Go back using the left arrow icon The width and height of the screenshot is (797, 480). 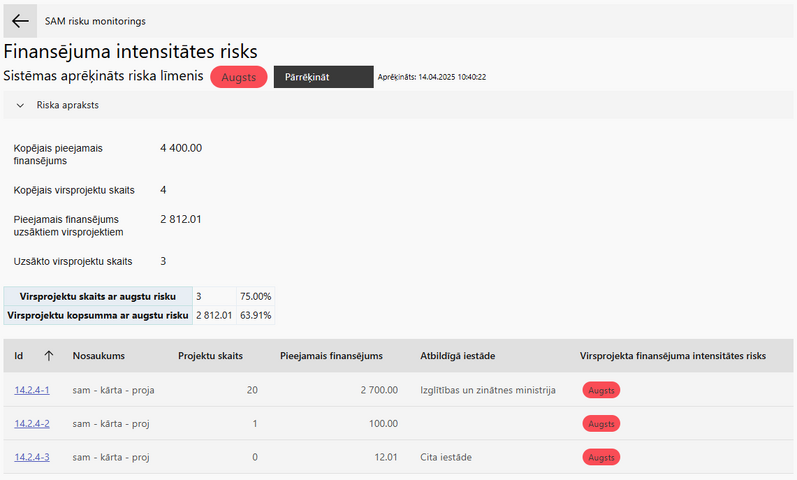pos(20,21)
